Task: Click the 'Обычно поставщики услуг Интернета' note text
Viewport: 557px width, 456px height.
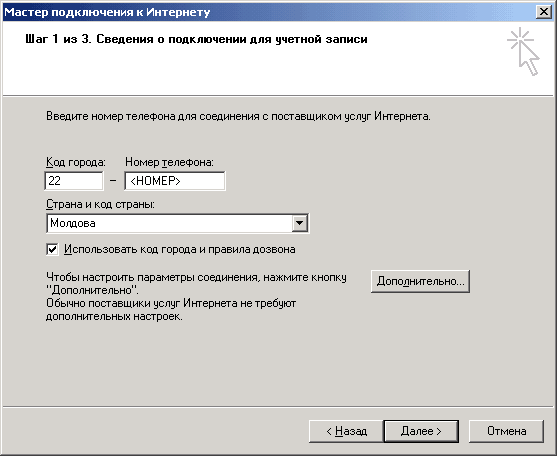Action: [171, 310]
